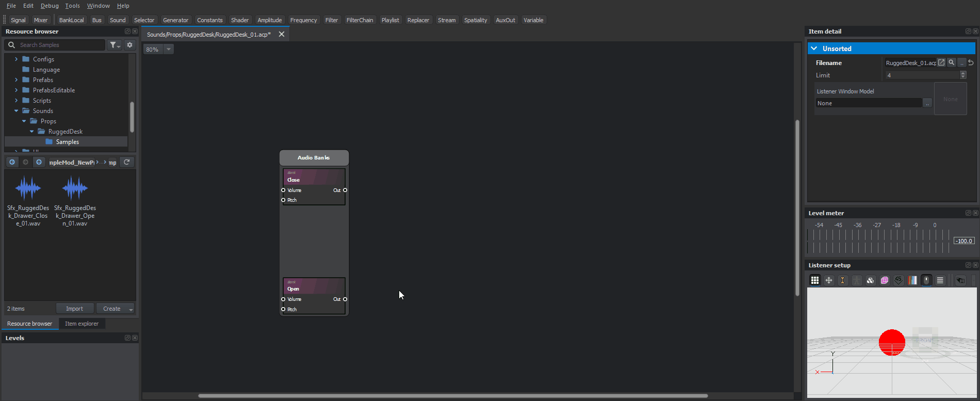Reset the Filename field with revert arrow
The height and width of the screenshot is (401, 980).
pos(971,62)
